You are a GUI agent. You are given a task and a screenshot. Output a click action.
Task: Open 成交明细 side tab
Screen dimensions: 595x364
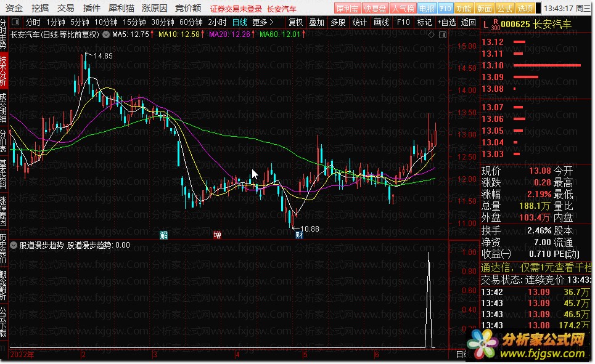tap(4, 107)
